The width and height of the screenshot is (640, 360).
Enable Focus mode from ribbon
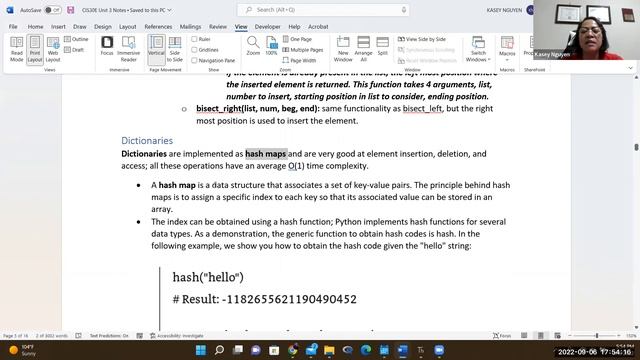(x=107, y=46)
